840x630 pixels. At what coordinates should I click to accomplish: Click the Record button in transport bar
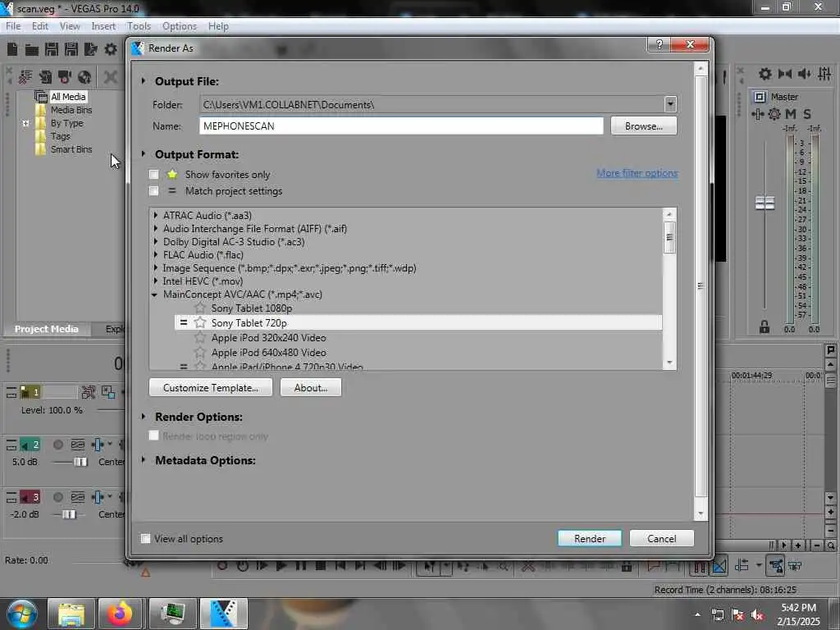tap(222, 566)
